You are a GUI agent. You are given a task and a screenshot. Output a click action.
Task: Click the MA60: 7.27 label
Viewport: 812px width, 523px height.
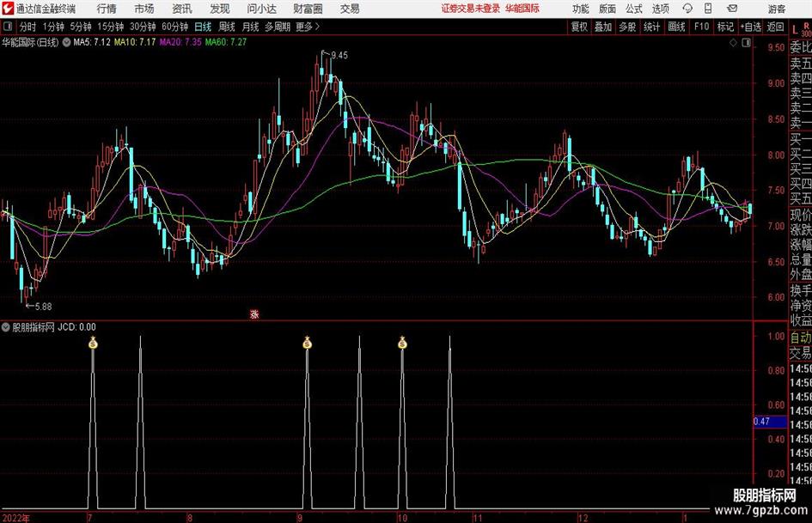(226, 42)
